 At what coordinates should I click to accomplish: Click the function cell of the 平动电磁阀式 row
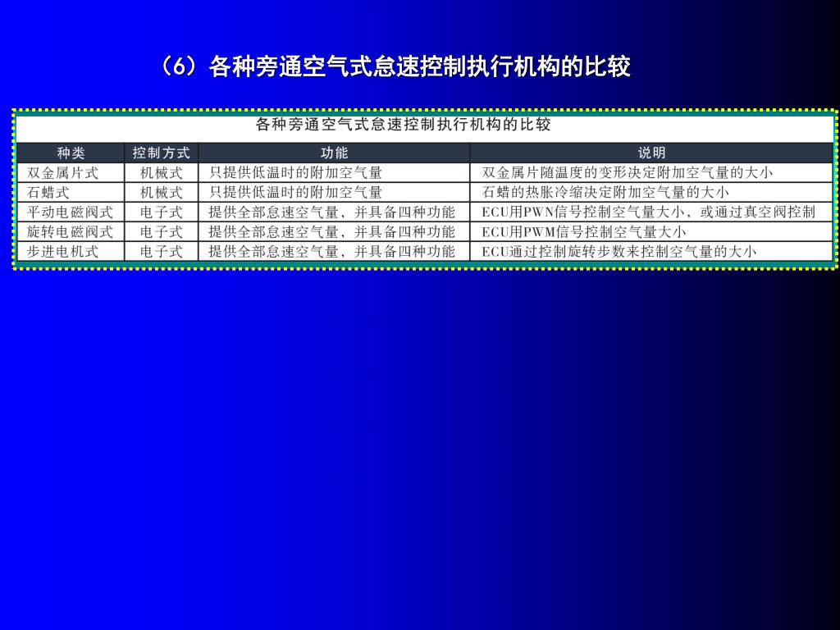335,212
